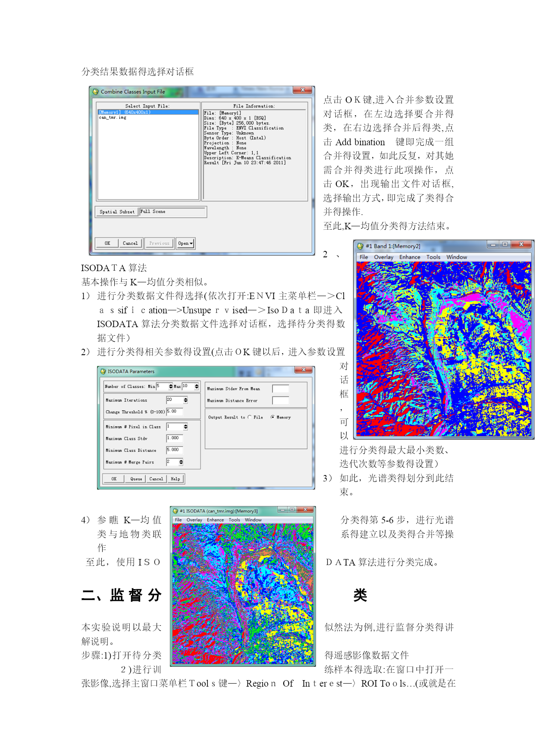The width and height of the screenshot is (535, 756).
Task: Click the classified image in Band 1 Memory2 window
Action: [444, 349]
